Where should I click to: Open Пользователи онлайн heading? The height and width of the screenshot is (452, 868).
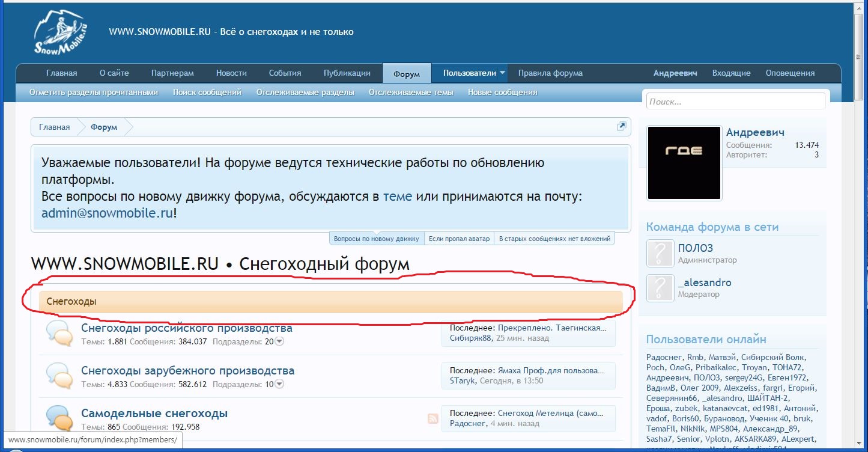706,339
